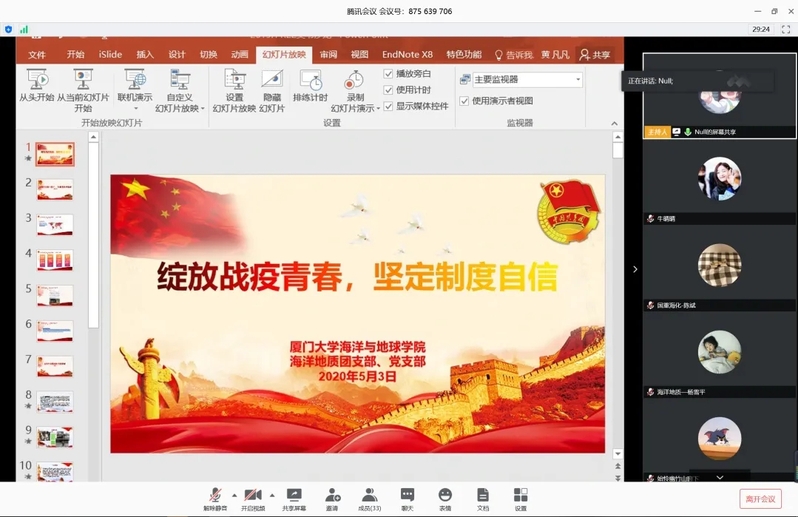Click the 从头开始 slideshow icon
Viewport: 798px width, 517px height.
tap(37, 80)
